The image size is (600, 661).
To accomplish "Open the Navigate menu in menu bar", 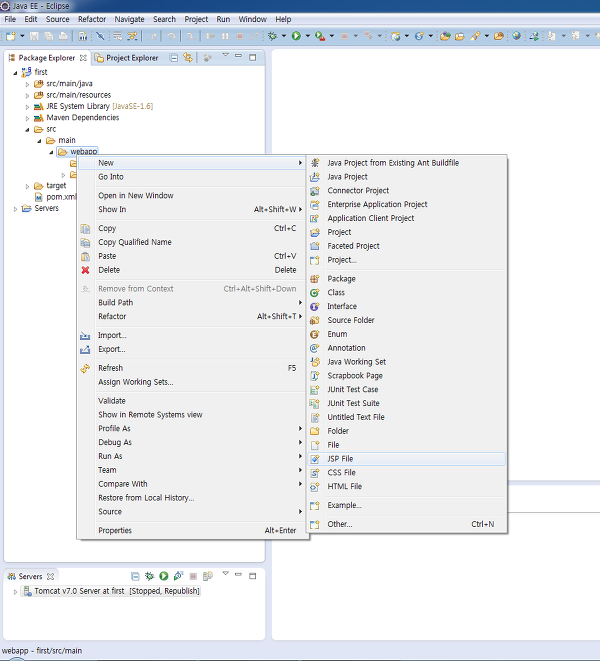I will click(x=129, y=19).
